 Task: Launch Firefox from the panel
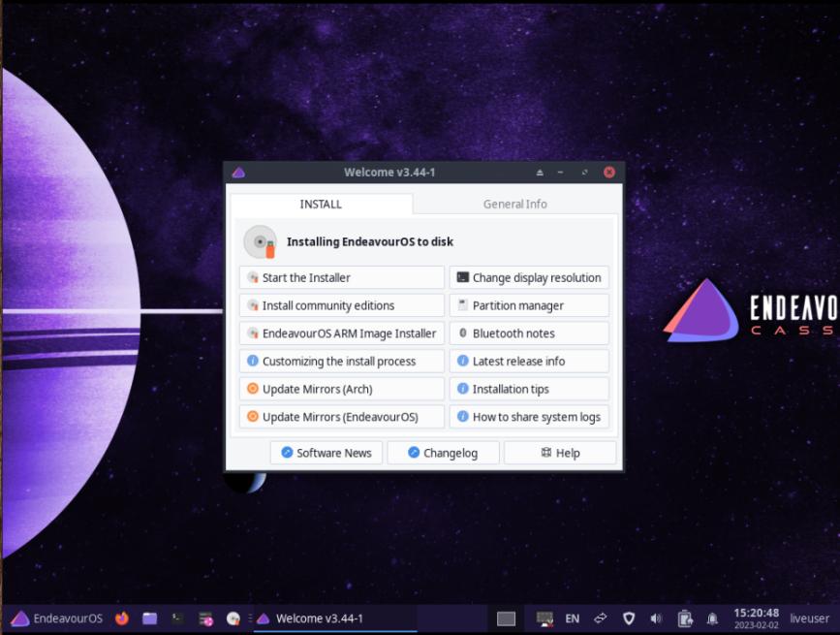click(x=122, y=619)
